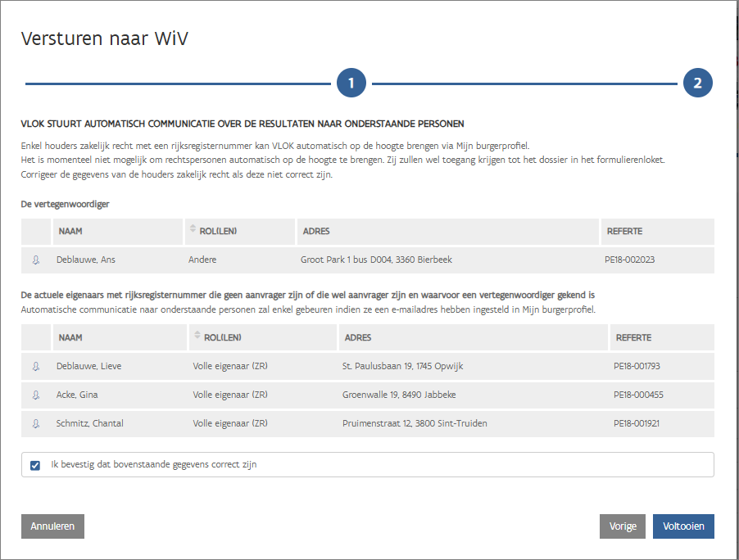Finish with the Voltooien button
The image size is (739, 560).
click(683, 526)
